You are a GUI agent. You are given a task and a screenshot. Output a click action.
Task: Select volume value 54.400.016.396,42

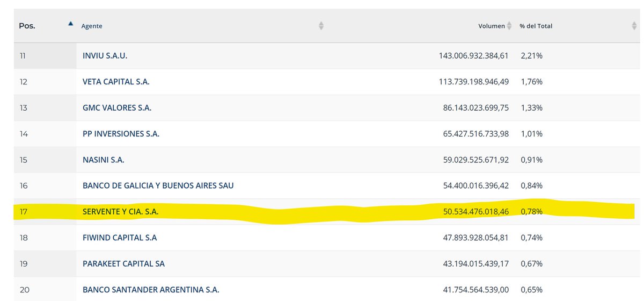[476, 185]
